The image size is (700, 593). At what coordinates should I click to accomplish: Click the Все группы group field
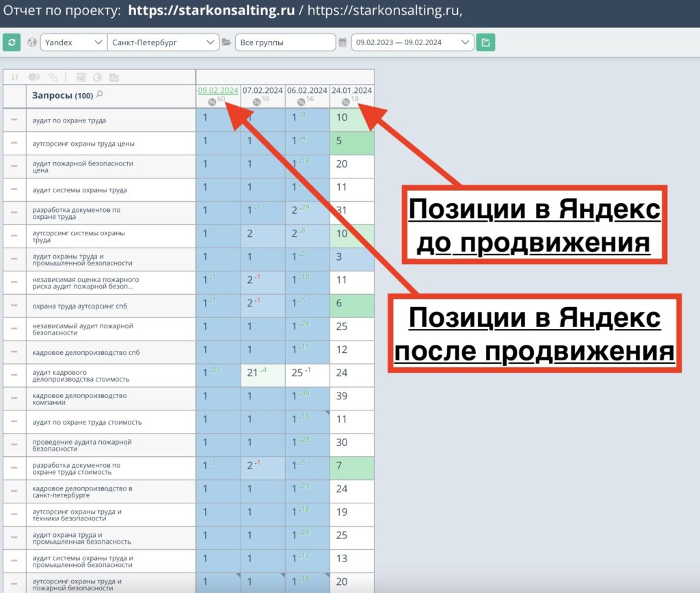(285, 42)
